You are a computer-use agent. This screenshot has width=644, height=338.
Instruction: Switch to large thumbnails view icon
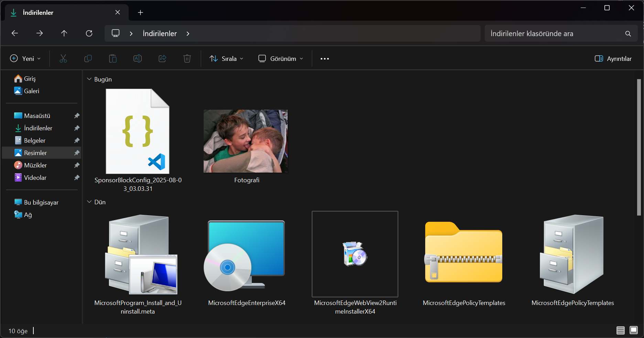click(x=634, y=330)
